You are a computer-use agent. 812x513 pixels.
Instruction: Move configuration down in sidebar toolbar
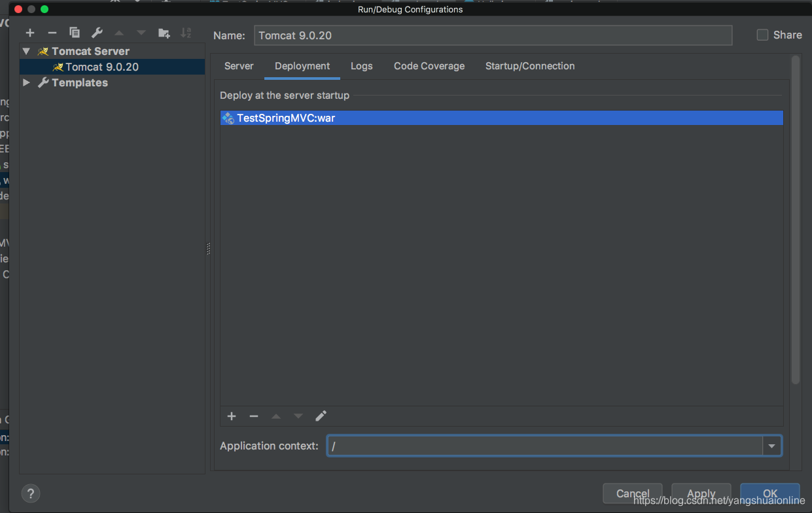pyautogui.click(x=141, y=33)
